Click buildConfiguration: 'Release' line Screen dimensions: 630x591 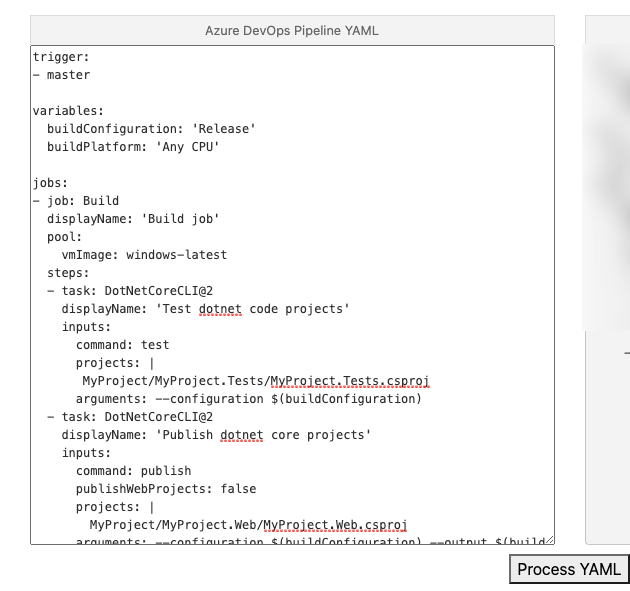151,129
